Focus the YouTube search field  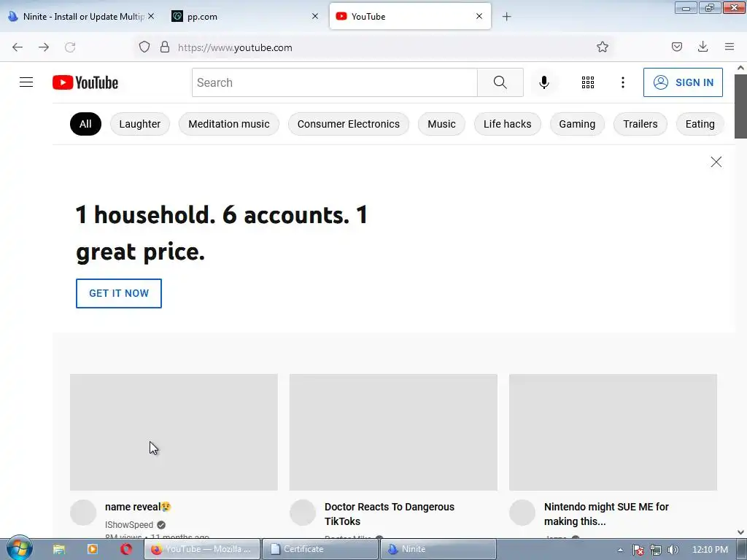(x=334, y=82)
